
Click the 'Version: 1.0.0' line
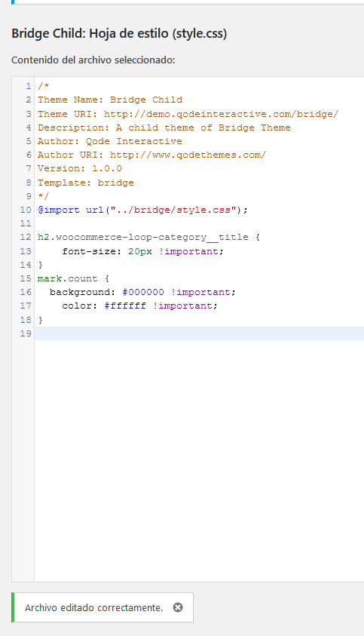pos(79,168)
